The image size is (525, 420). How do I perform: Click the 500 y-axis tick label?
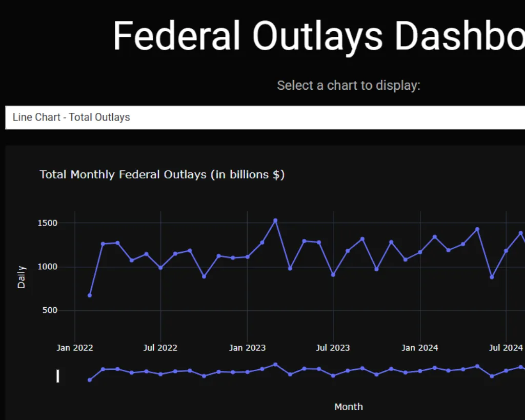coord(49,310)
